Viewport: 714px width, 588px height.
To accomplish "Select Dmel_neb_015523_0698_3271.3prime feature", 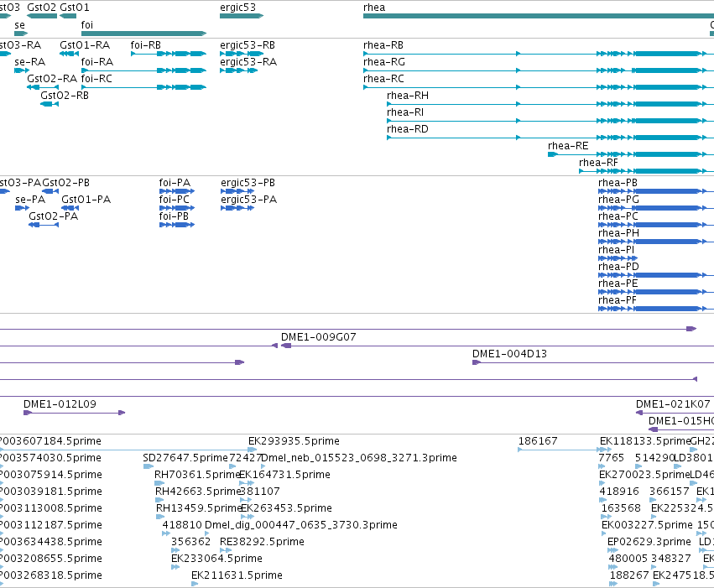I will (263, 466).
